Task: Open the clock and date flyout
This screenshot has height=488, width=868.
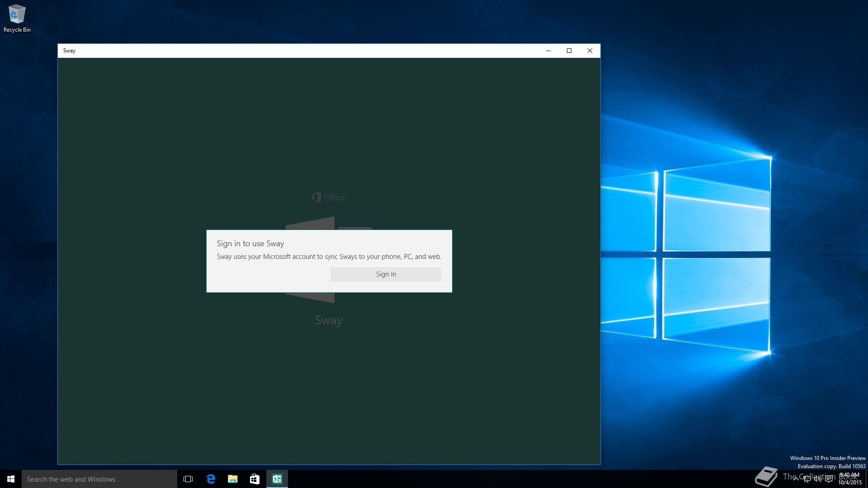Action: 850,479
